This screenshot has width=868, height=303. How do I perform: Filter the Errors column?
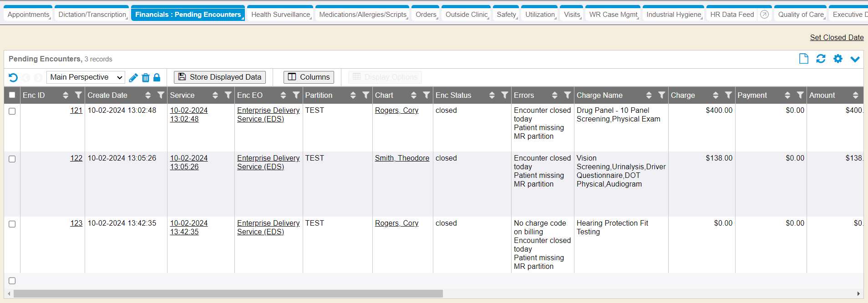click(x=567, y=95)
